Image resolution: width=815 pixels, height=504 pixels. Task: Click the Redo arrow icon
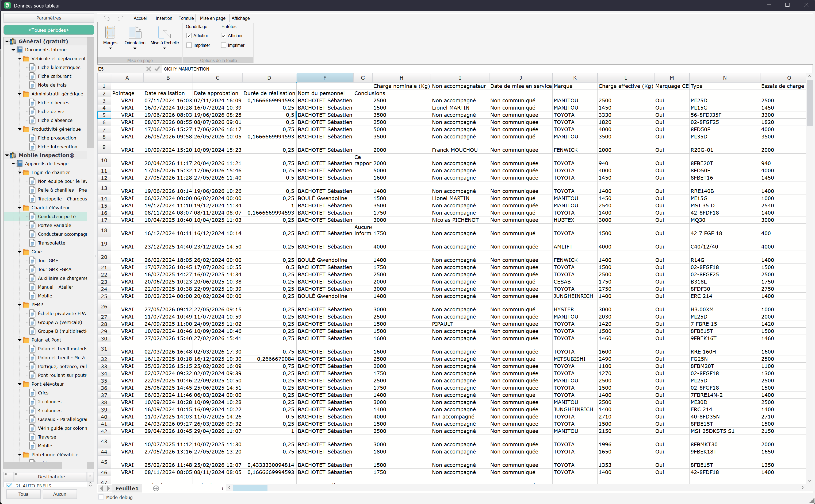click(120, 18)
